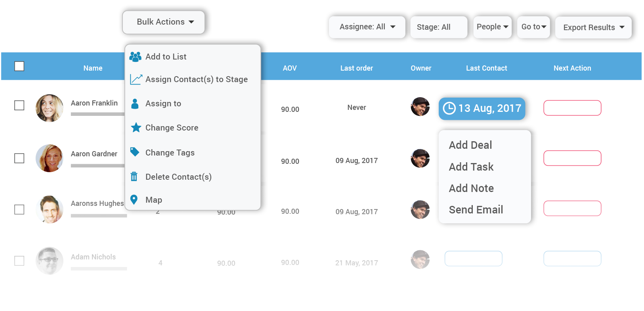Click the score bar under Aaron Franklin
644x311 pixels.
coord(98,114)
